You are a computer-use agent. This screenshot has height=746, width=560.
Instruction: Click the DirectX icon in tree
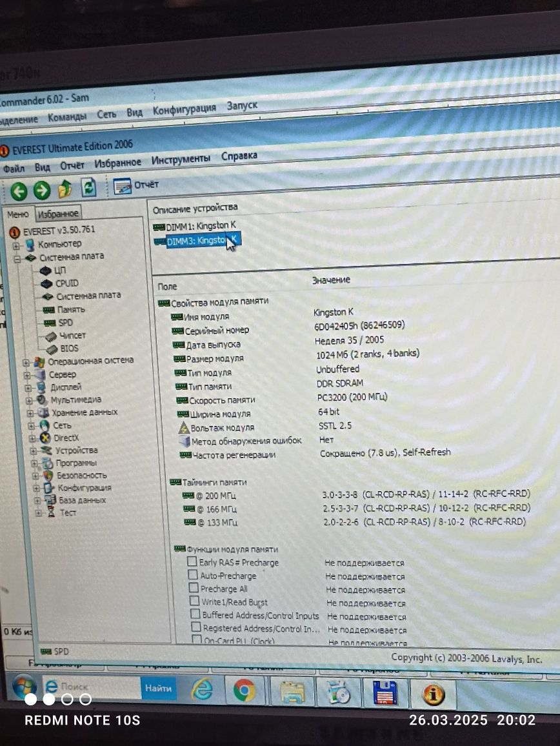45,438
